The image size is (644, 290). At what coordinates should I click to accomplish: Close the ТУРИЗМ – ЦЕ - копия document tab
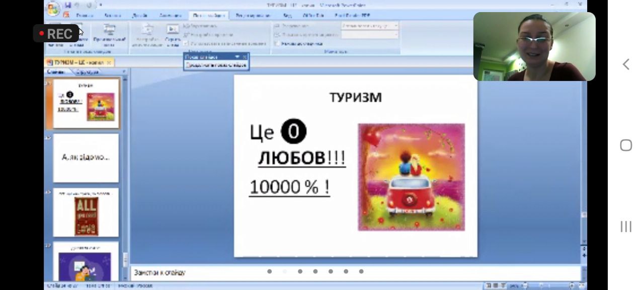point(110,62)
